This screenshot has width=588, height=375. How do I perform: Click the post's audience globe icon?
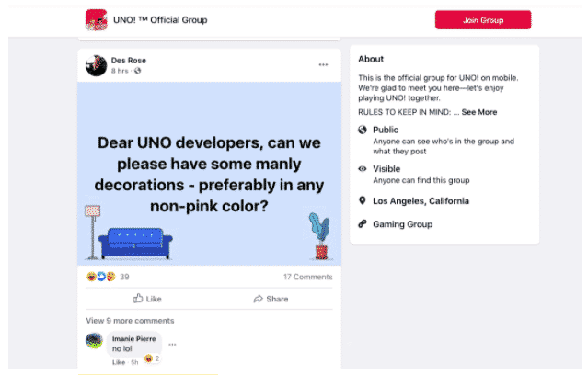(138, 71)
